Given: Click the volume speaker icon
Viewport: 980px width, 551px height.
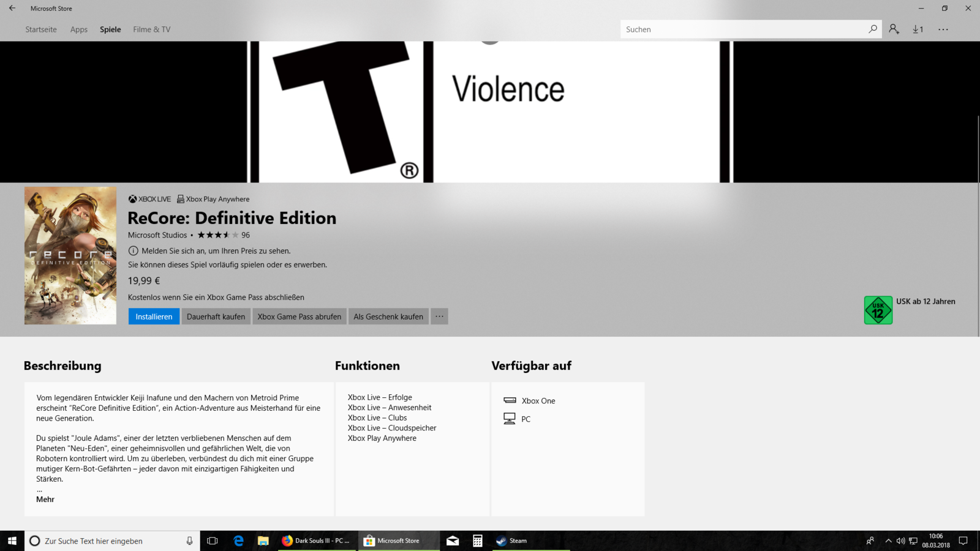Looking at the screenshot, I should pos(900,541).
